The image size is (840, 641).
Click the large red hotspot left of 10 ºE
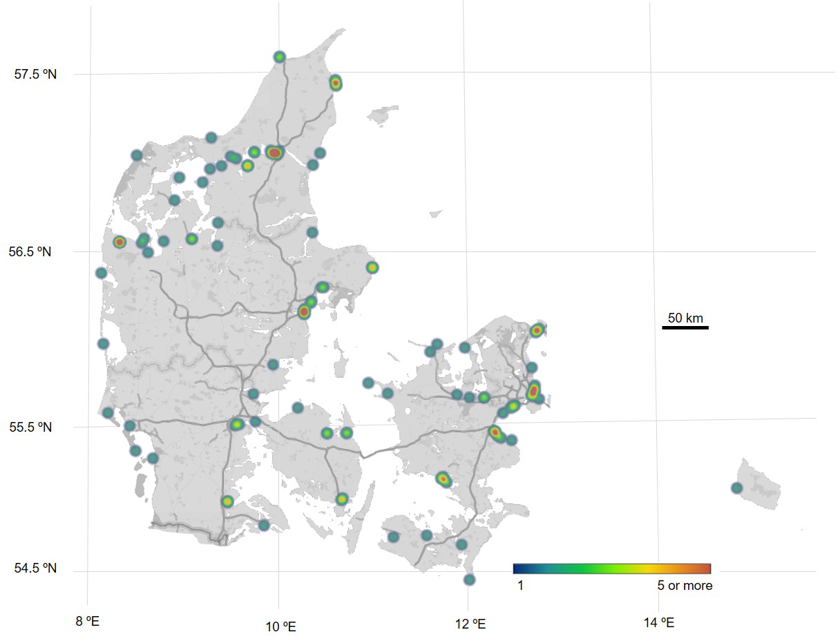[274, 153]
